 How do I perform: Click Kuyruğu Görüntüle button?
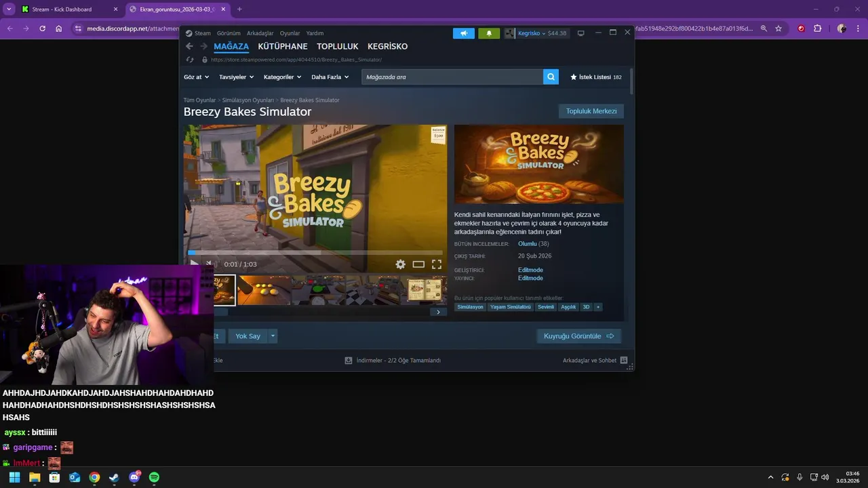click(x=578, y=336)
